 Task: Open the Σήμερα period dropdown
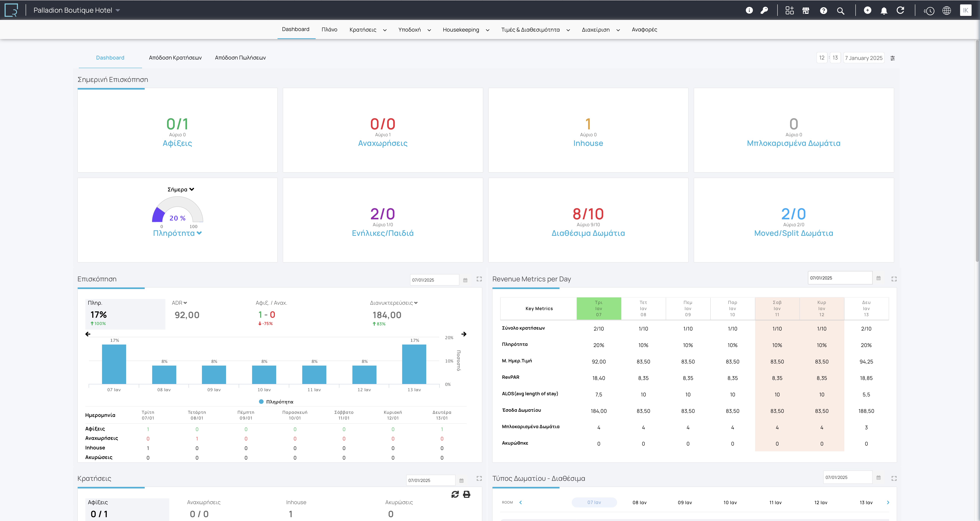pyautogui.click(x=181, y=189)
